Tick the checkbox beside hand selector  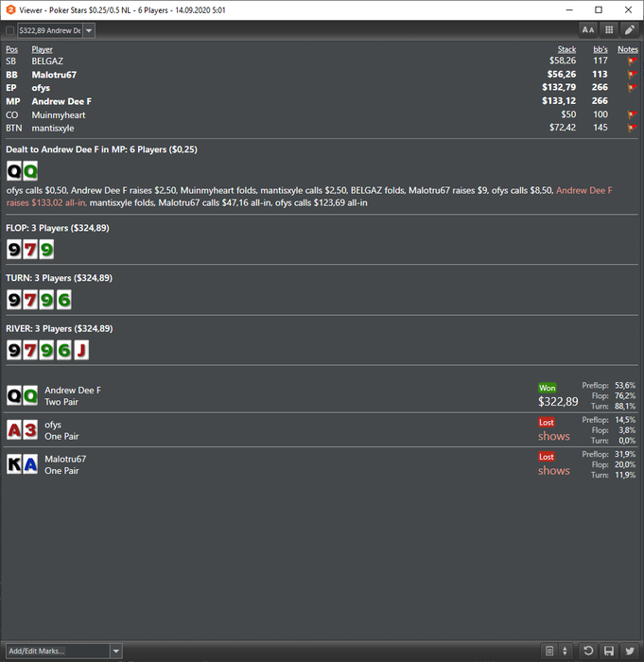coord(9,30)
